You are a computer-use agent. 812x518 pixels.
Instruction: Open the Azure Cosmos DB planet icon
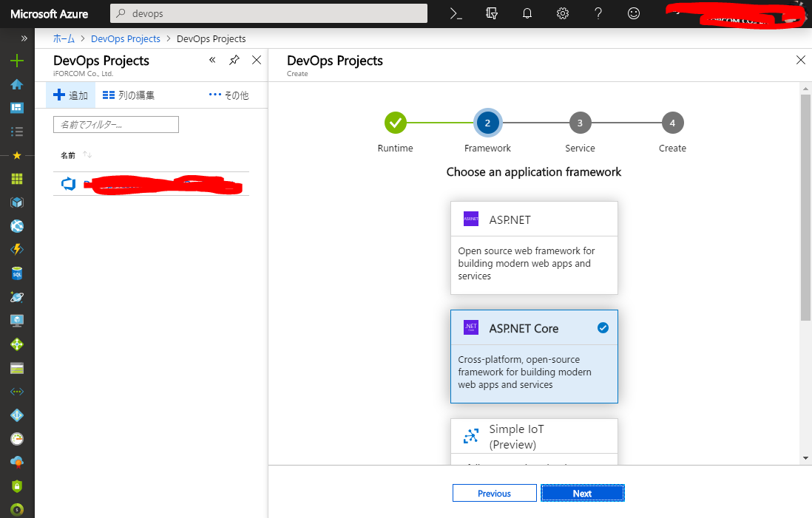17,297
